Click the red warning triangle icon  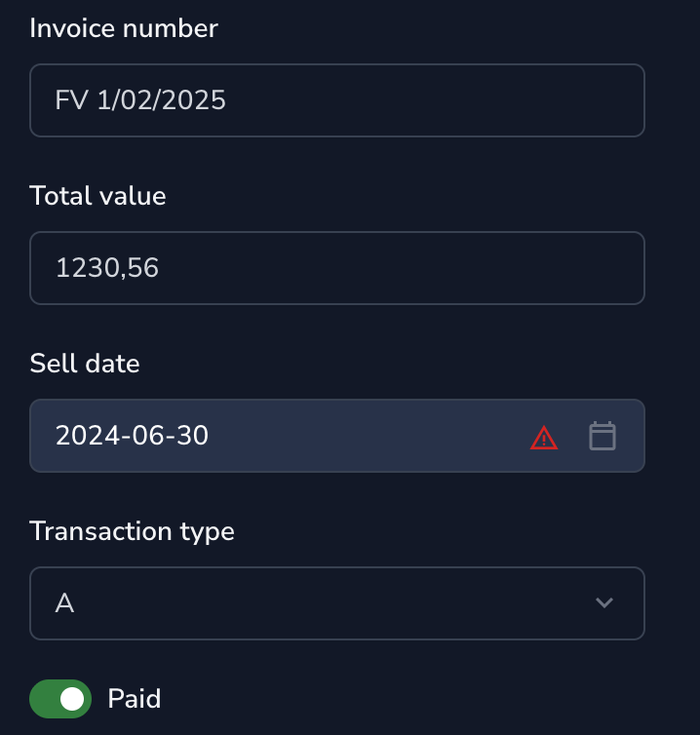544,438
